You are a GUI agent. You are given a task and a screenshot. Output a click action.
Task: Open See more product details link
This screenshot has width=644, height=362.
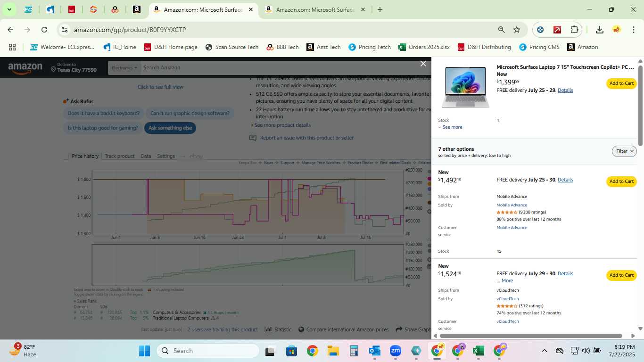282,125
